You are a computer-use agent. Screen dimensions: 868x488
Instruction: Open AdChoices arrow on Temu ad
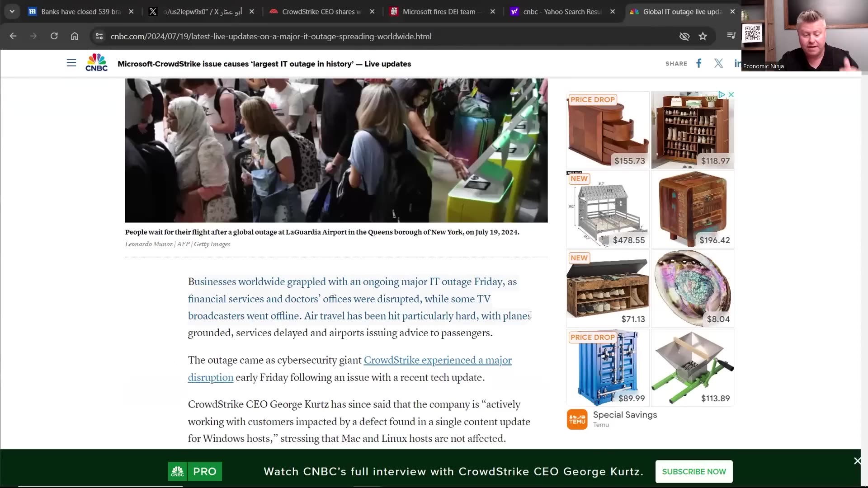click(x=722, y=94)
